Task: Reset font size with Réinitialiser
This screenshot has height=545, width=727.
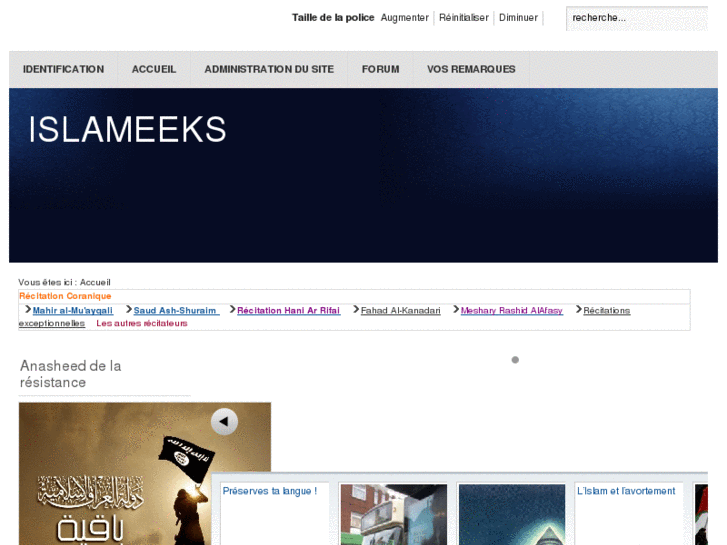Action: pyautogui.click(x=464, y=18)
